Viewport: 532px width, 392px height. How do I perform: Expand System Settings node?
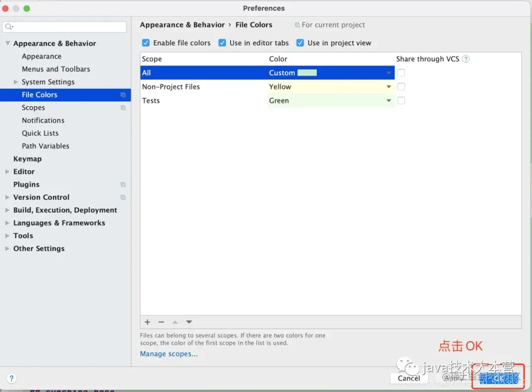click(x=16, y=82)
